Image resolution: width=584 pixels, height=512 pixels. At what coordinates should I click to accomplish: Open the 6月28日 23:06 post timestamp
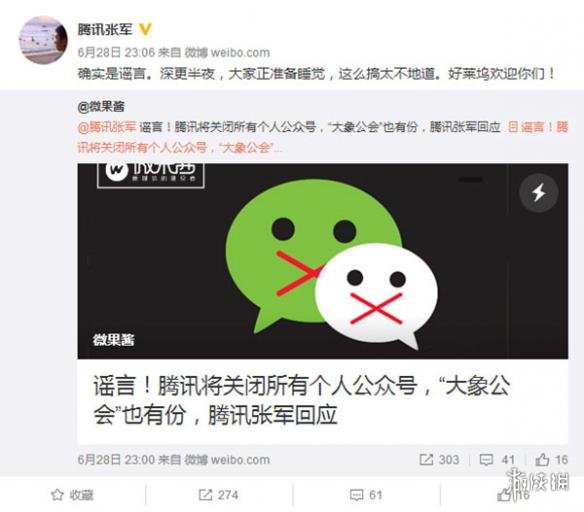(x=116, y=53)
